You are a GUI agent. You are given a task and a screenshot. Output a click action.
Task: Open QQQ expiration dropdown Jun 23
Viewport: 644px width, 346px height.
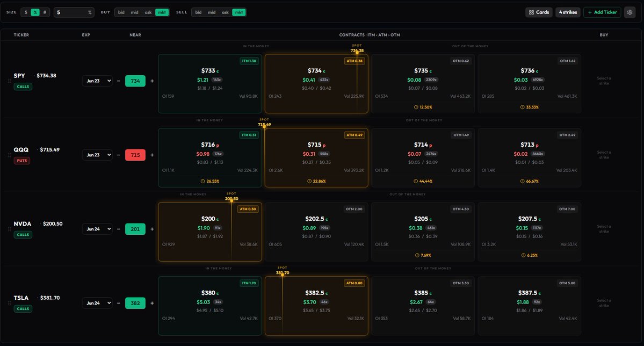pos(97,155)
